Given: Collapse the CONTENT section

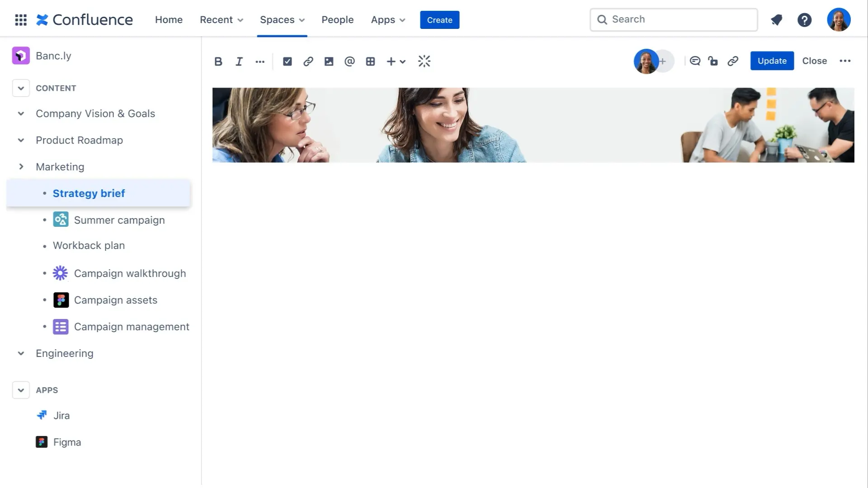Looking at the screenshot, I should point(21,88).
